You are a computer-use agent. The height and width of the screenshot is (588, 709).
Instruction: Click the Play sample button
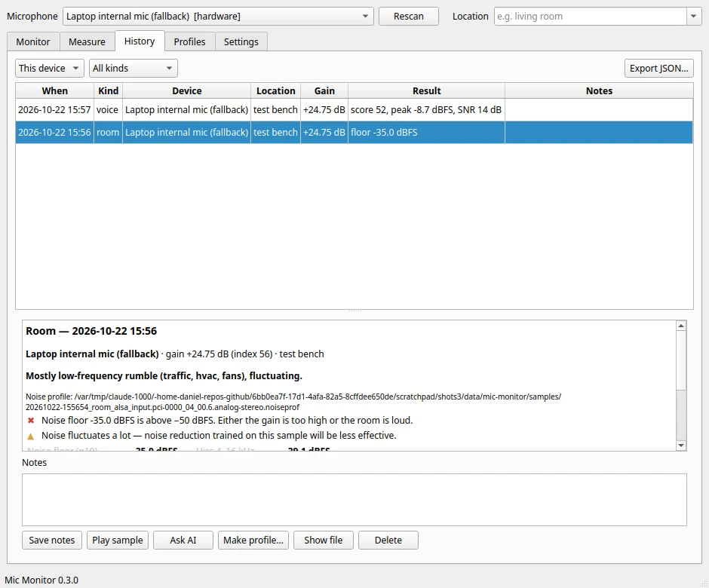[118, 540]
